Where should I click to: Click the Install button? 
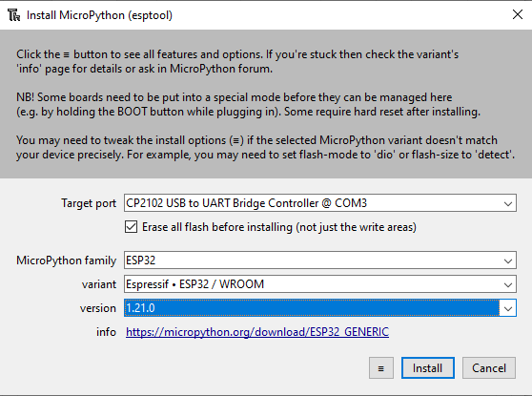(x=427, y=367)
